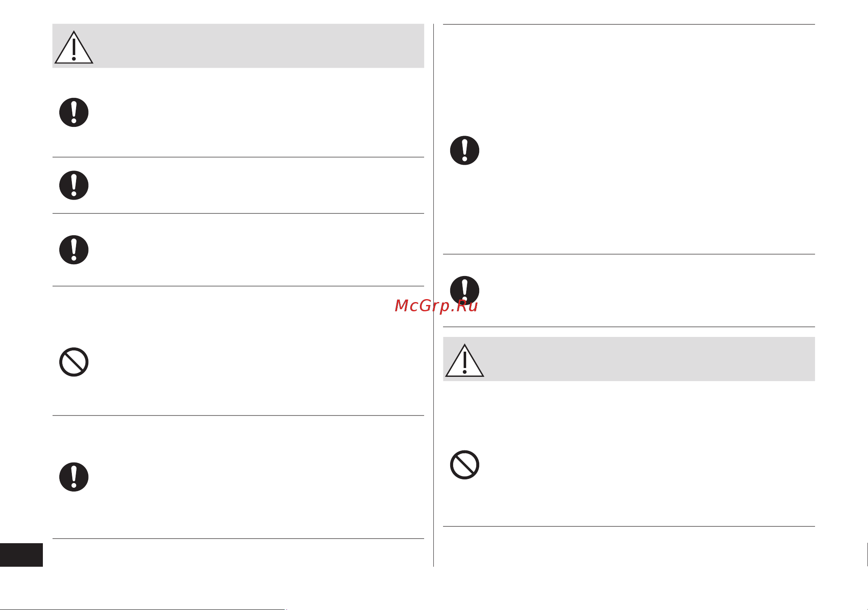Click the blank section above the right column's first exclamation icon
The width and height of the screenshot is (868, 610).
(629, 78)
